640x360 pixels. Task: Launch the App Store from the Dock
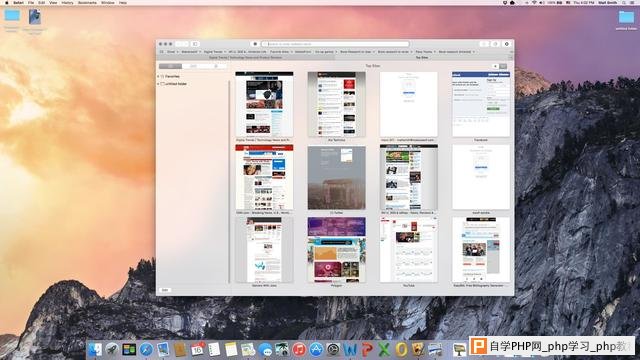(316, 349)
